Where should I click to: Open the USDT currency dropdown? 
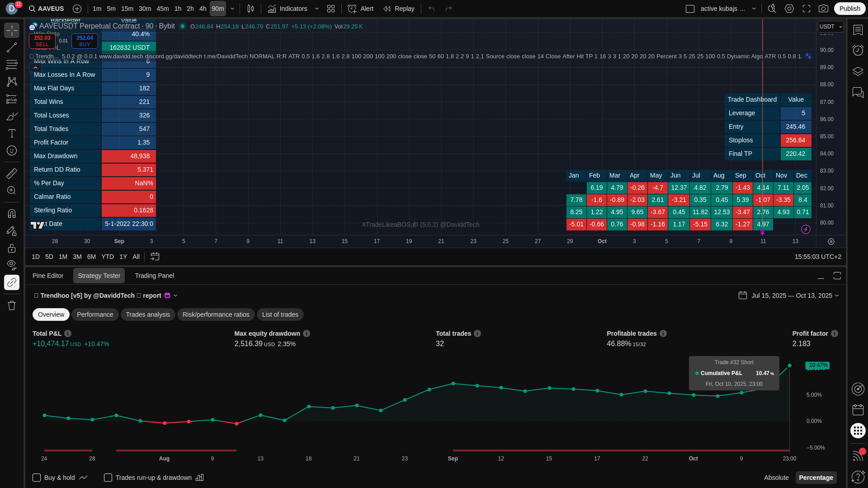click(x=830, y=27)
